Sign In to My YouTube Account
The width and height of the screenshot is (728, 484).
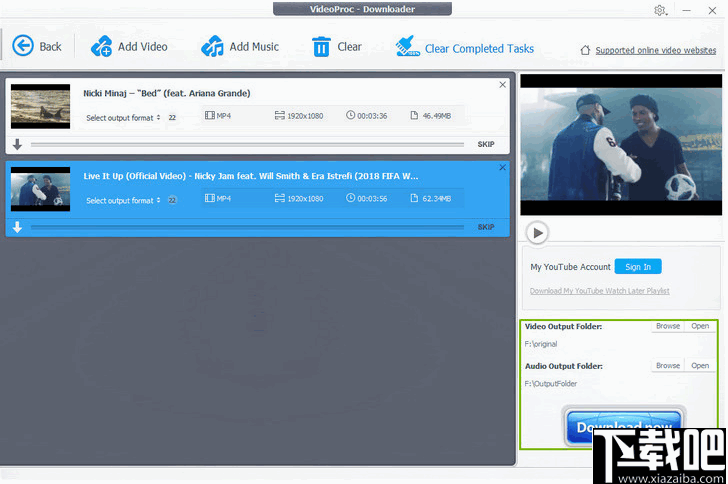[638, 267]
